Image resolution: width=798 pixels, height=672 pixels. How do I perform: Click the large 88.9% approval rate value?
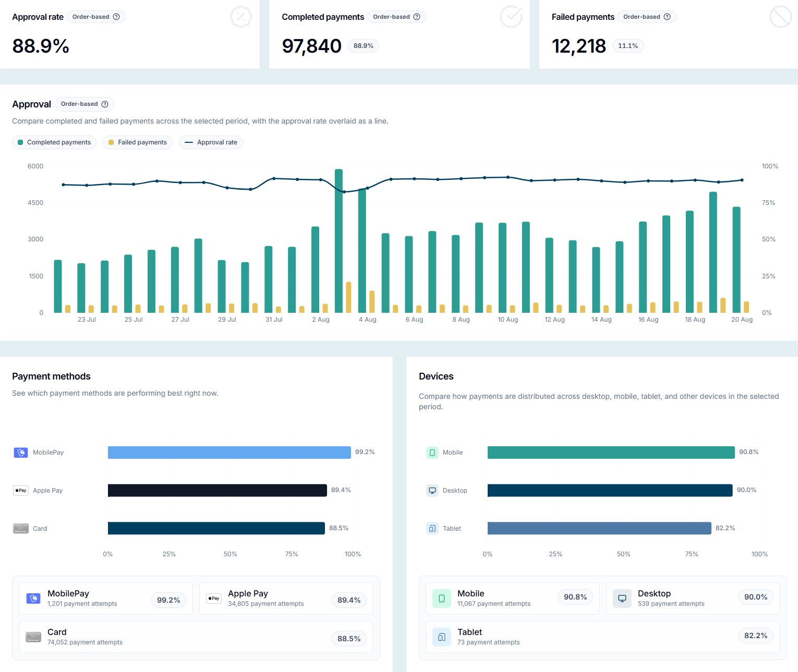[41, 46]
